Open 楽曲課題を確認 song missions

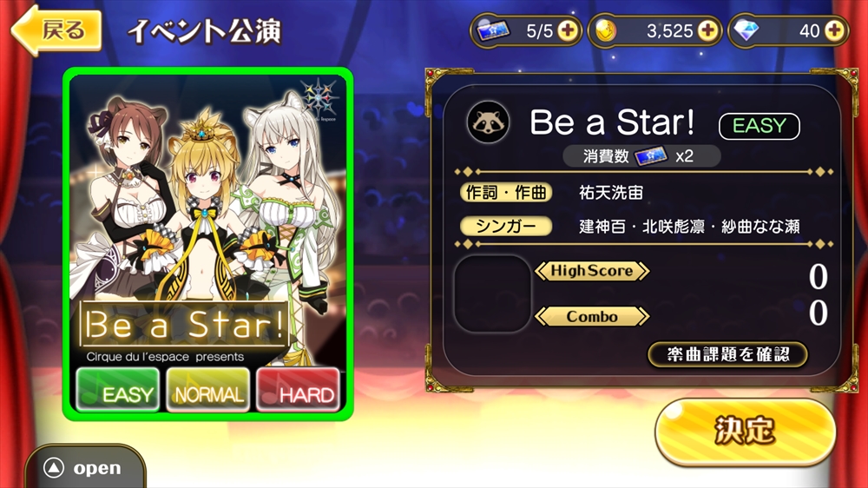coord(727,354)
